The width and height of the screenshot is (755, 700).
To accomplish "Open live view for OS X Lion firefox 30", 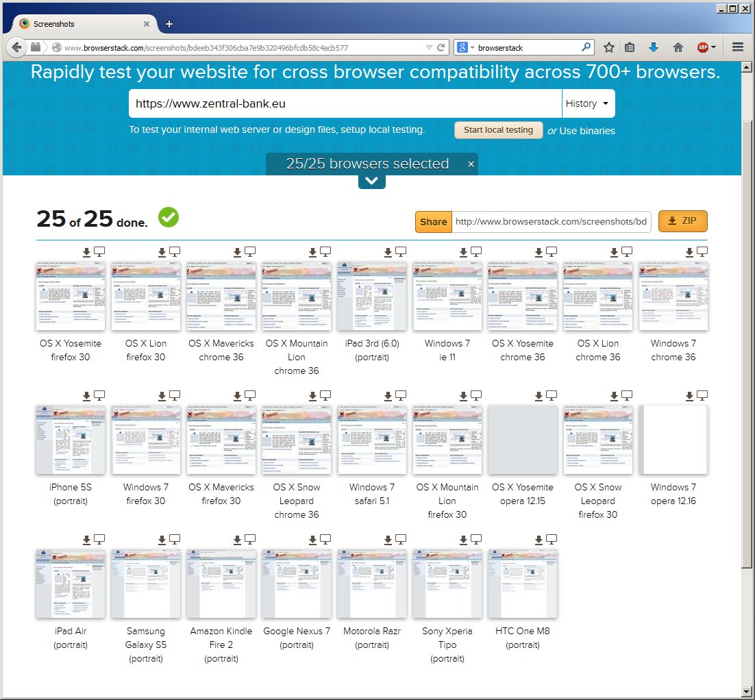I will point(175,251).
